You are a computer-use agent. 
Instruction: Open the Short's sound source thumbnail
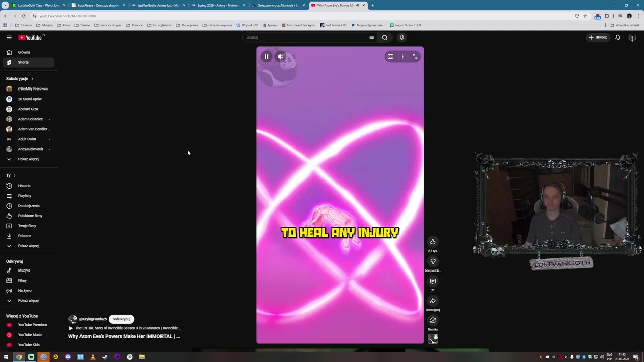[x=433, y=339]
